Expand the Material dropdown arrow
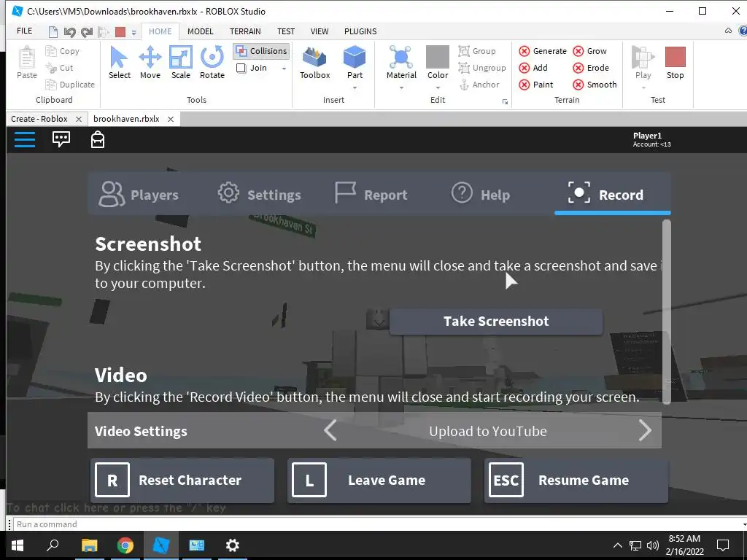 click(x=401, y=87)
